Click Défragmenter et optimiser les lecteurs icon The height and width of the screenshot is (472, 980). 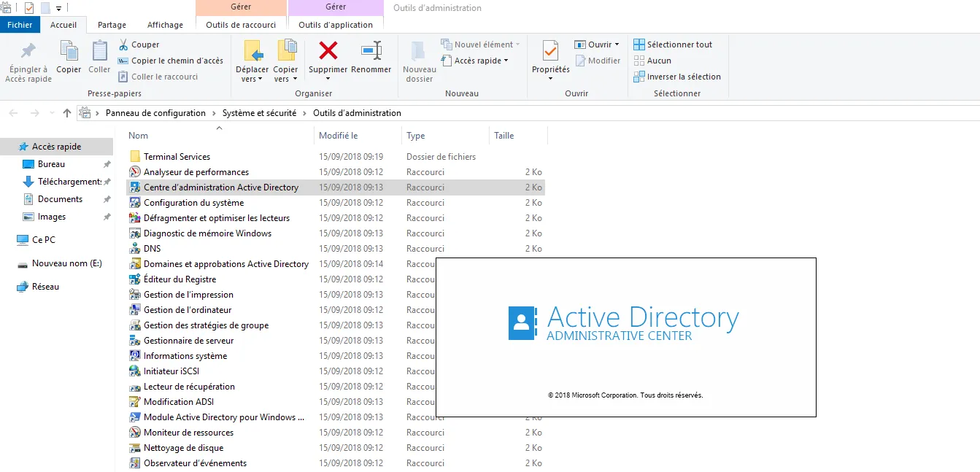point(135,218)
